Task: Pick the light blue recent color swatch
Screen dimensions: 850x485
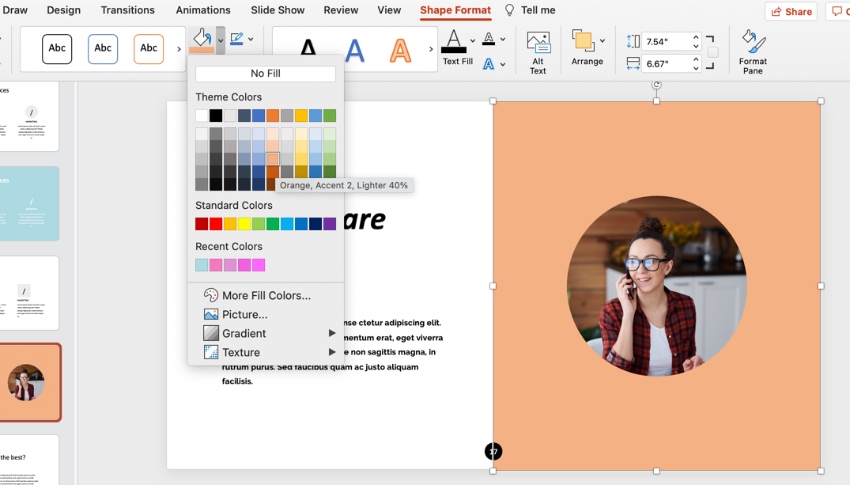Action: click(202, 265)
